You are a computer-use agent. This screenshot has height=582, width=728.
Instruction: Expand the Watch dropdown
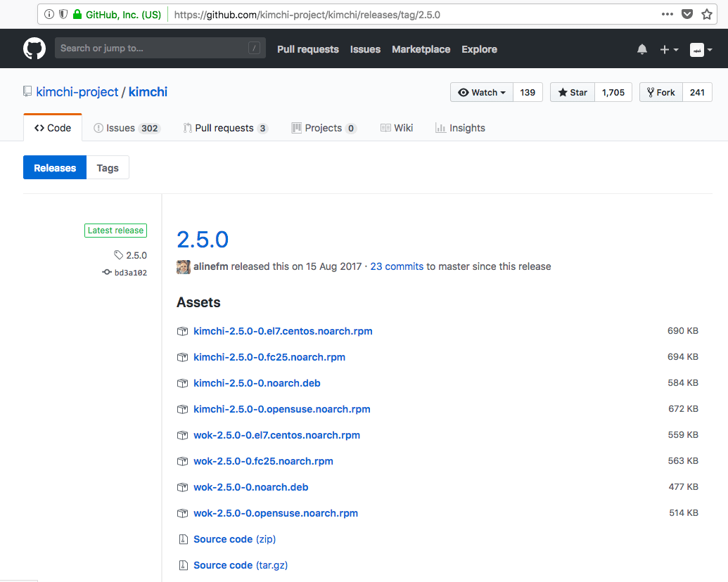click(482, 93)
